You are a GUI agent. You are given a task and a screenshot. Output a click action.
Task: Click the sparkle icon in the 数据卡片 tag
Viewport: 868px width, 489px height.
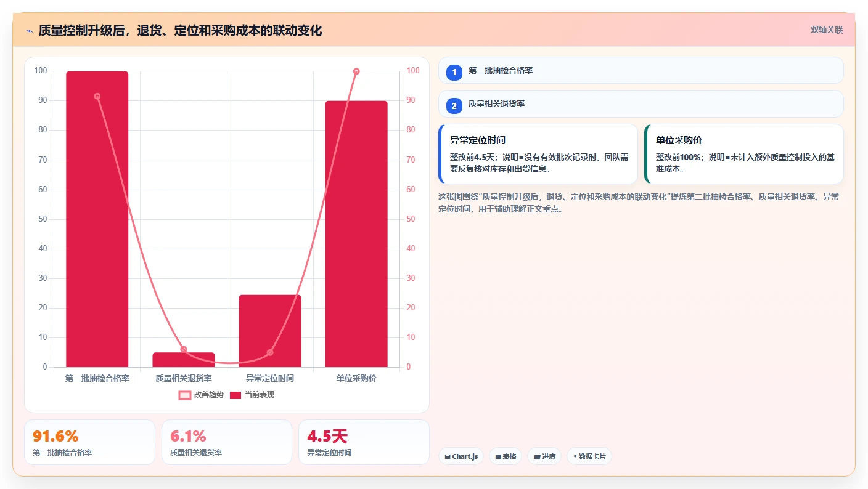[575, 456]
